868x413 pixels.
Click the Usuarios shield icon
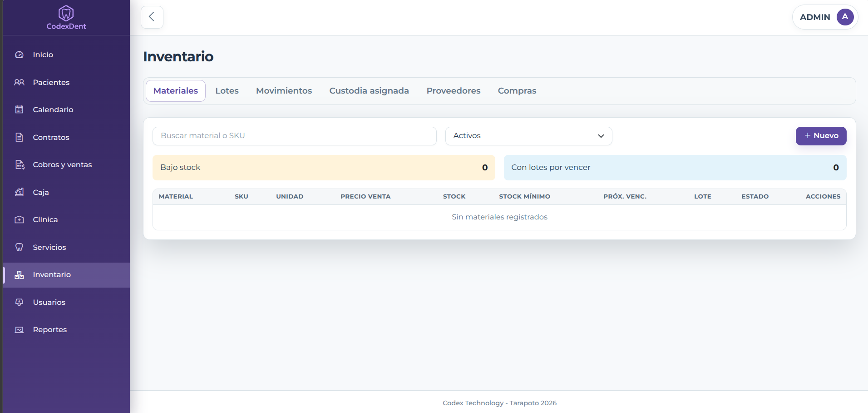(19, 302)
